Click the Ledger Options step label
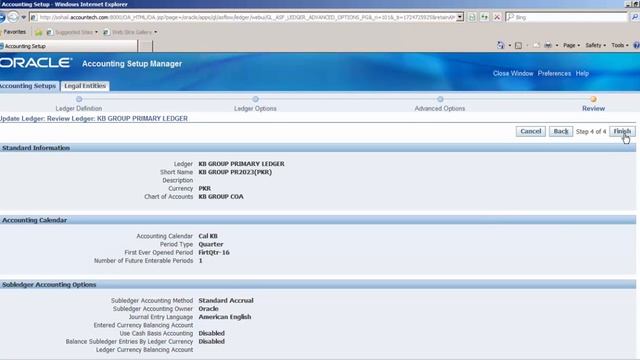640x360 pixels. pyautogui.click(x=255, y=109)
